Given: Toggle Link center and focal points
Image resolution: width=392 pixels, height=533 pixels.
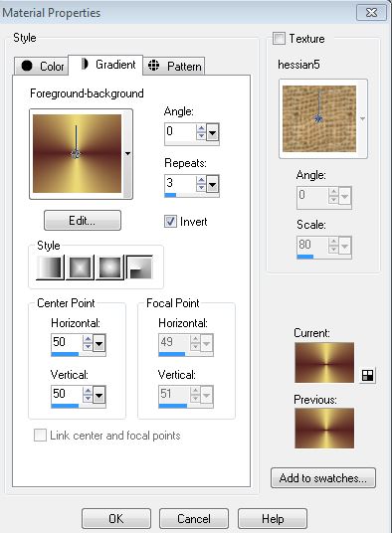Looking at the screenshot, I should click(40, 436).
